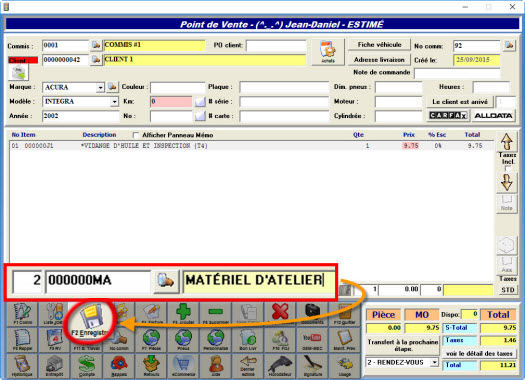Click the YouTube GEM-WEC icon
This screenshot has height=380, width=525.
(x=312, y=339)
